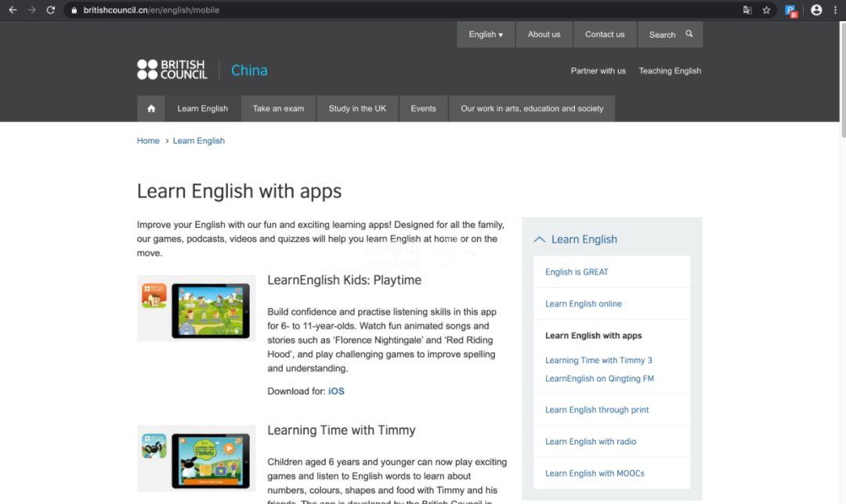Open the browser extension icon
This screenshot has height=504, width=846.
coord(791,11)
